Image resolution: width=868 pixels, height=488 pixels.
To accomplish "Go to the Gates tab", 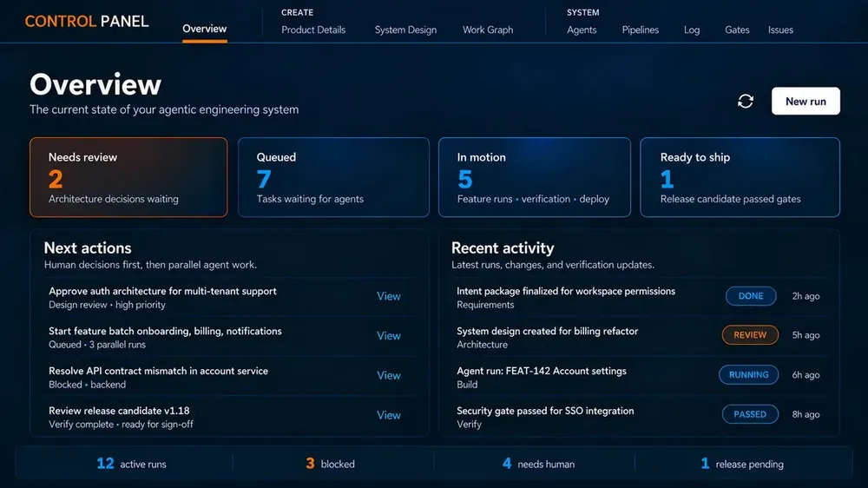I will (x=737, y=30).
